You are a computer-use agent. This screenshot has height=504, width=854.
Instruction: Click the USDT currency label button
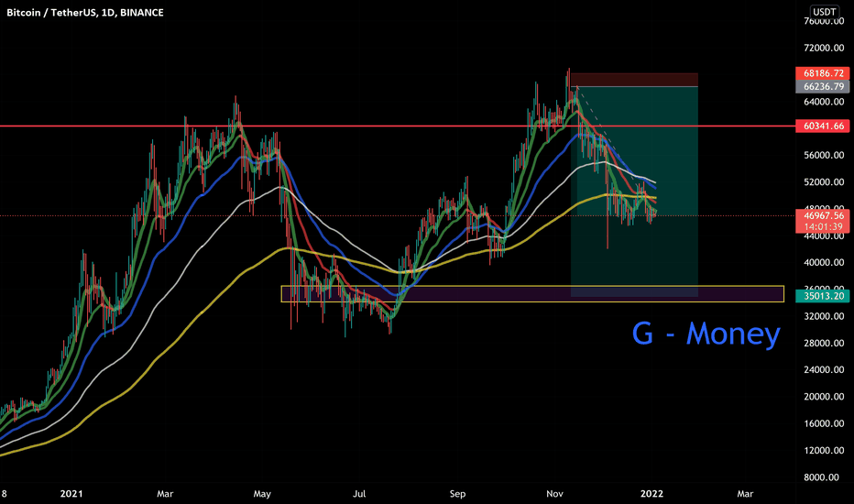[x=824, y=11]
